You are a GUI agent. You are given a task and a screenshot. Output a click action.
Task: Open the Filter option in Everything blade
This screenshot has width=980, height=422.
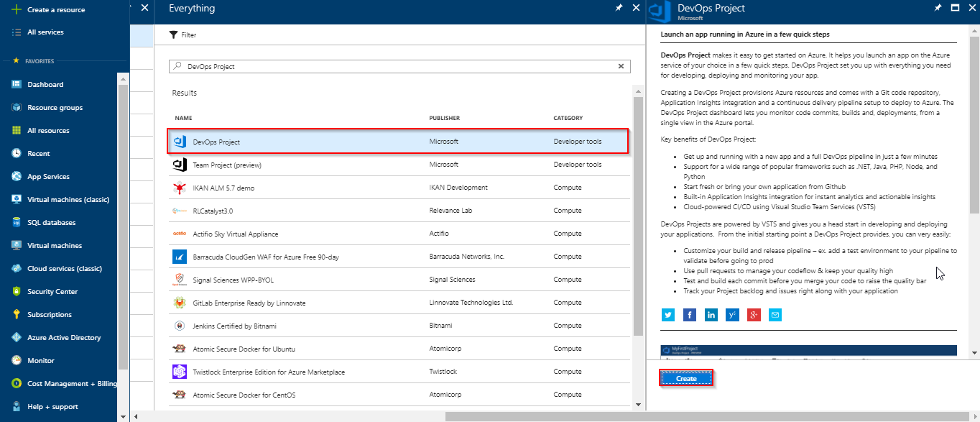[182, 35]
